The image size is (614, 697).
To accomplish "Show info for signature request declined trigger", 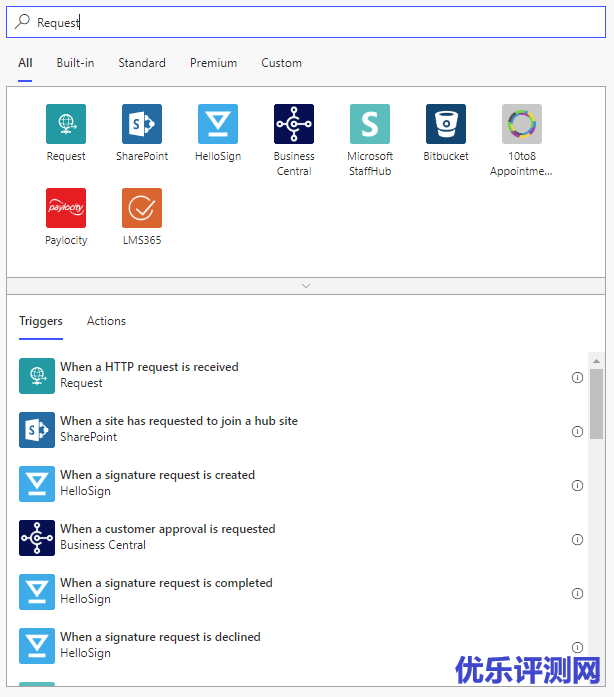I will [x=577, y=647].
